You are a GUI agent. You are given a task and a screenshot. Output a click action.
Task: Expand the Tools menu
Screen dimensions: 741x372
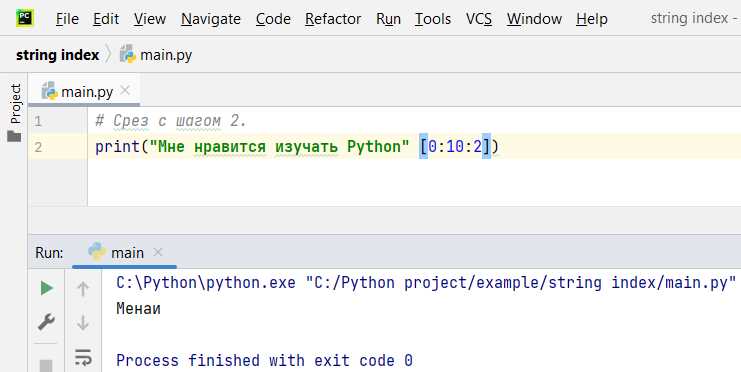[433, 19]
